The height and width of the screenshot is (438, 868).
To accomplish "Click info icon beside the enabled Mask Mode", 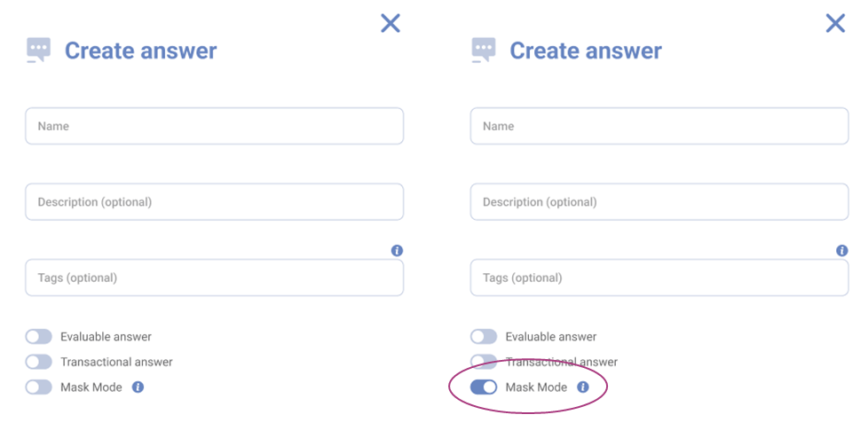I will click(583, 387).
